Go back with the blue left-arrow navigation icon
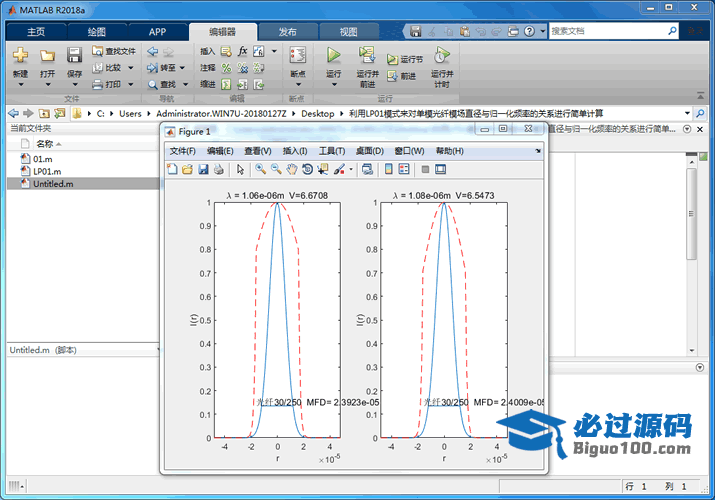This screenshot has height=500, width=715. tap(153, 52)
